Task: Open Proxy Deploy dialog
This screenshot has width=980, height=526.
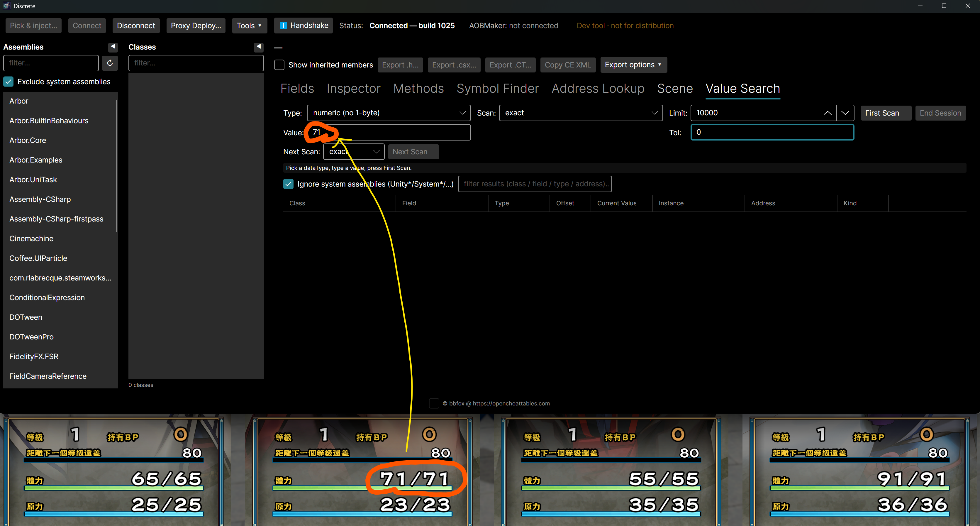Action: 196,26
